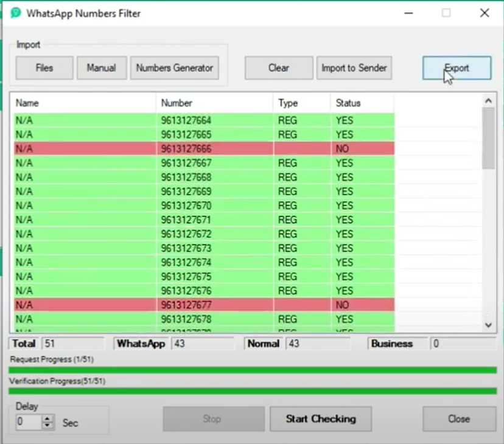Screen dimensions: 504x444
Task: Increase Delay with spinner up arrow
Action: coord(48,418)
